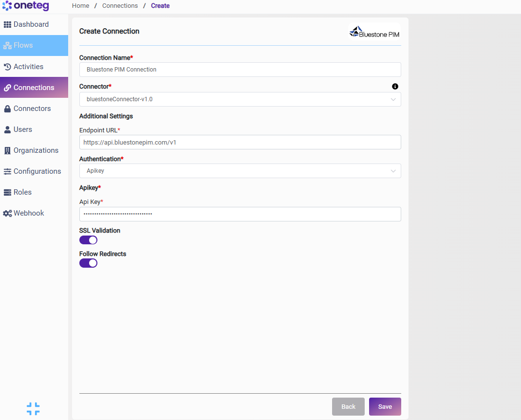Open Activities in the sidebar
This screenshot has height=420, width=521.
coord(34,67)
